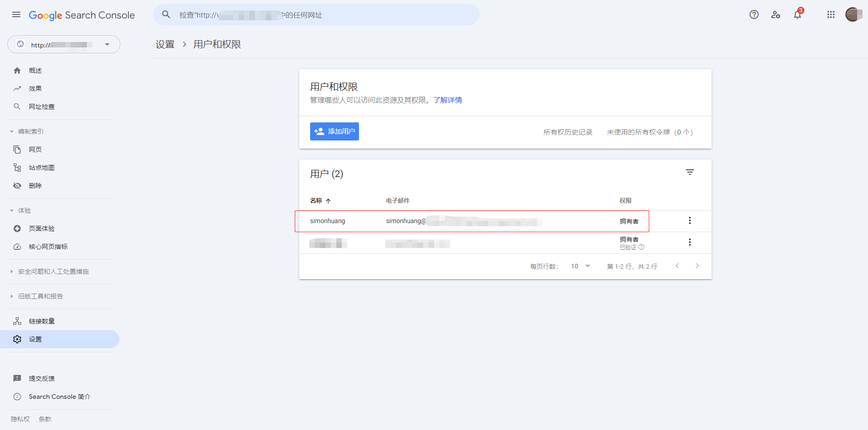The image size is (868, 430).
Task: Change rows per page dropdown
Action: [580, 266]
